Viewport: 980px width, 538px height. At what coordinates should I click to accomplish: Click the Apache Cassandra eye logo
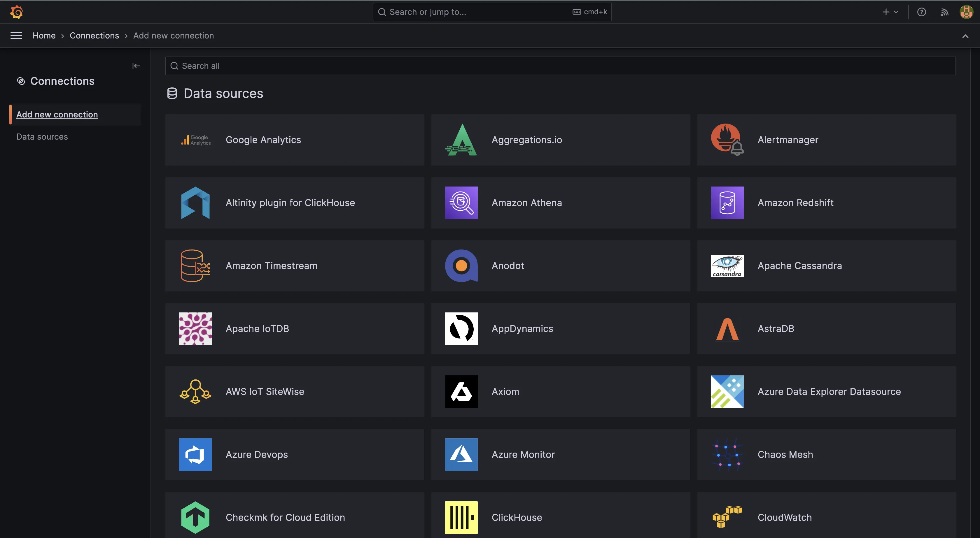tap(727, 266)
